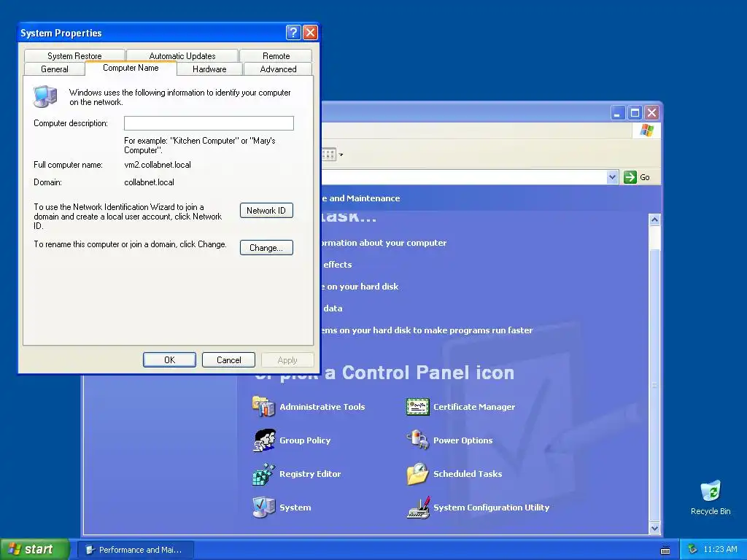Click the Go button in address bar

[637, 177]
